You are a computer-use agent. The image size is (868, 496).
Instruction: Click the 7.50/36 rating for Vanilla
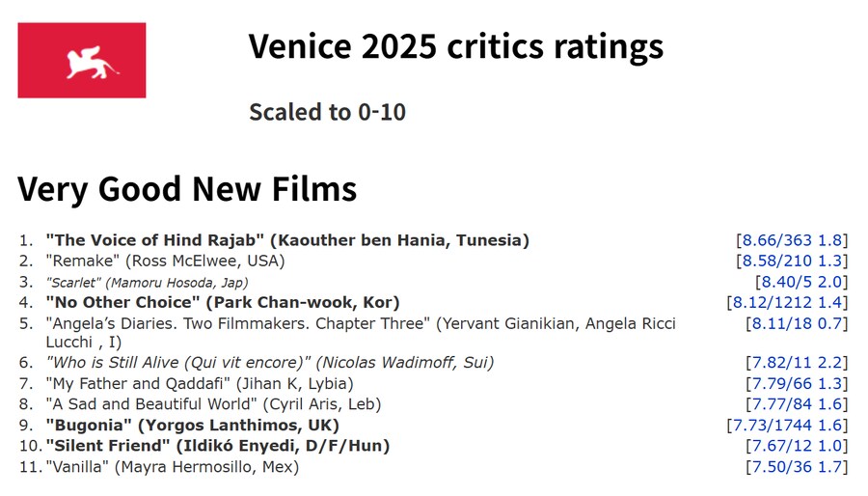(798, 467)
